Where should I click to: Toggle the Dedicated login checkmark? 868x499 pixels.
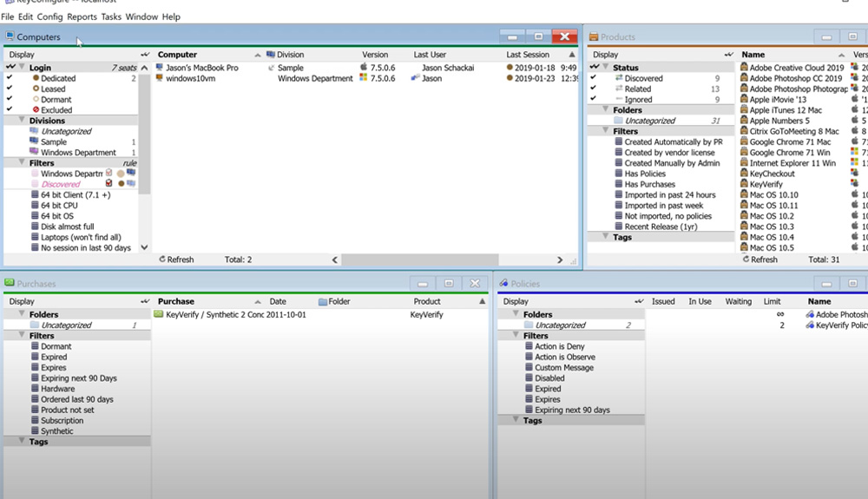coord(10,78)
